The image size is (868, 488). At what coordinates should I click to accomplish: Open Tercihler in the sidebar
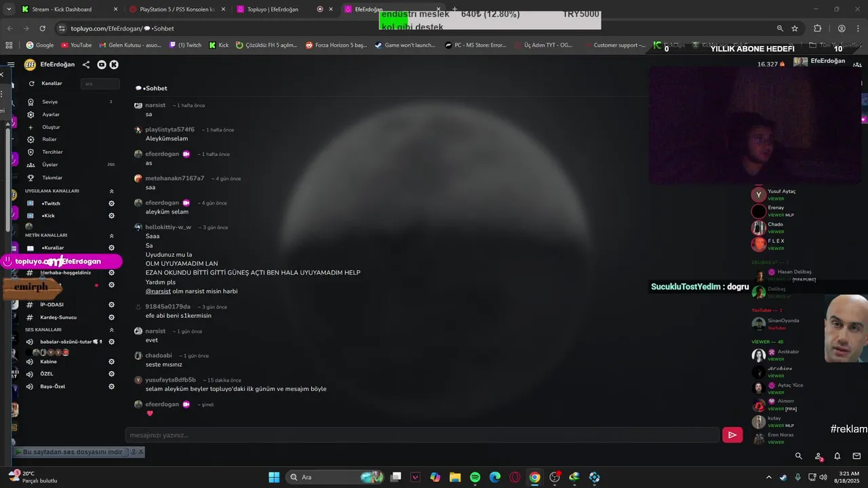click(52, 152)
